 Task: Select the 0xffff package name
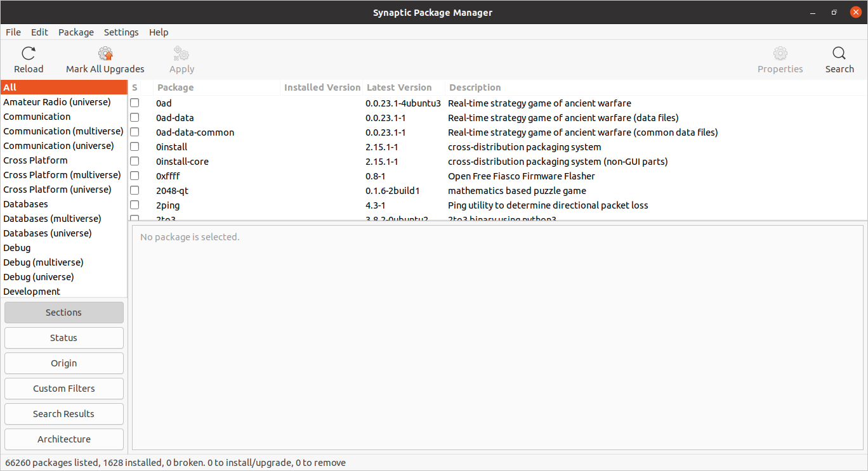[x=168, y=176]
